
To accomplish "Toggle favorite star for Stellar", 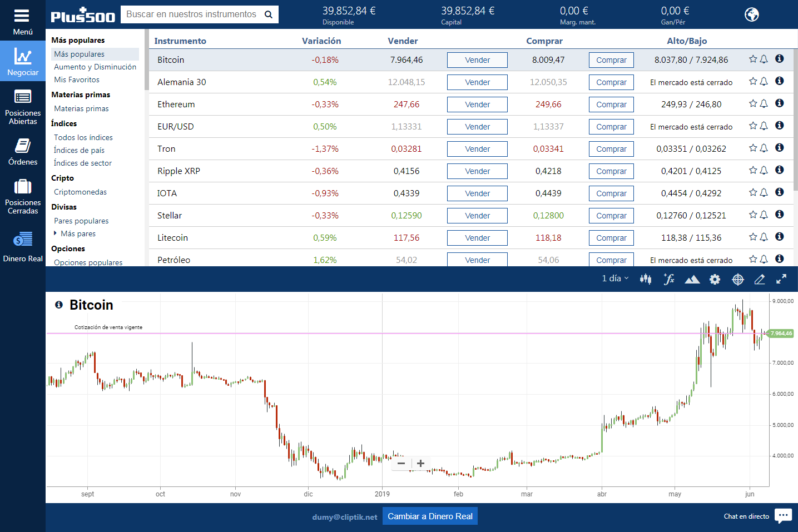I will pos(753,215).
